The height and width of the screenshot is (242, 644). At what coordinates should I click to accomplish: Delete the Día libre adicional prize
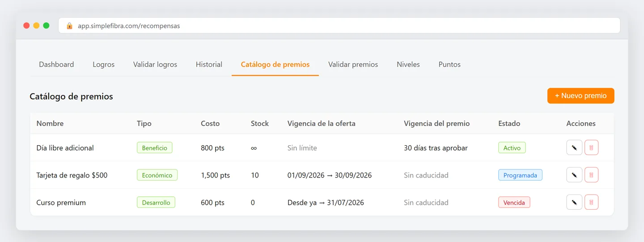pos(591,147)
